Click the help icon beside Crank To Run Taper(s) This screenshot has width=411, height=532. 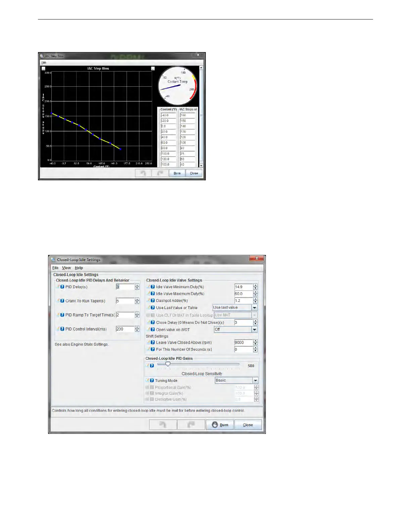62,301
